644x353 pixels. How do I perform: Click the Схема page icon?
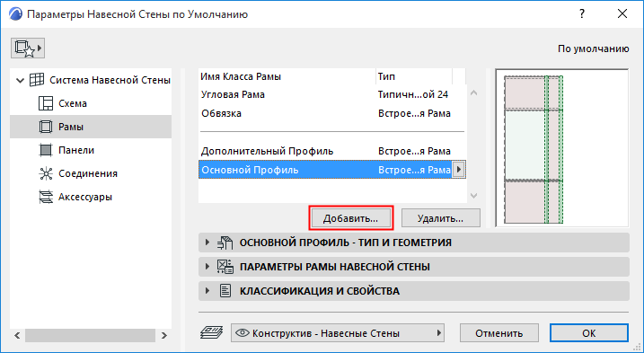(x=46, y=103)
